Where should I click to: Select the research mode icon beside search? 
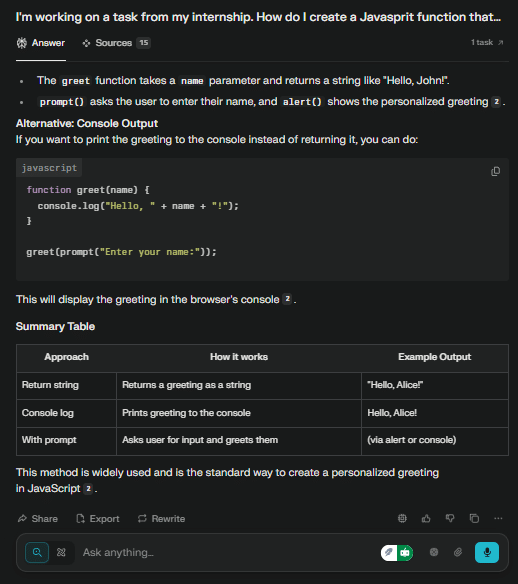pos(61,552)
